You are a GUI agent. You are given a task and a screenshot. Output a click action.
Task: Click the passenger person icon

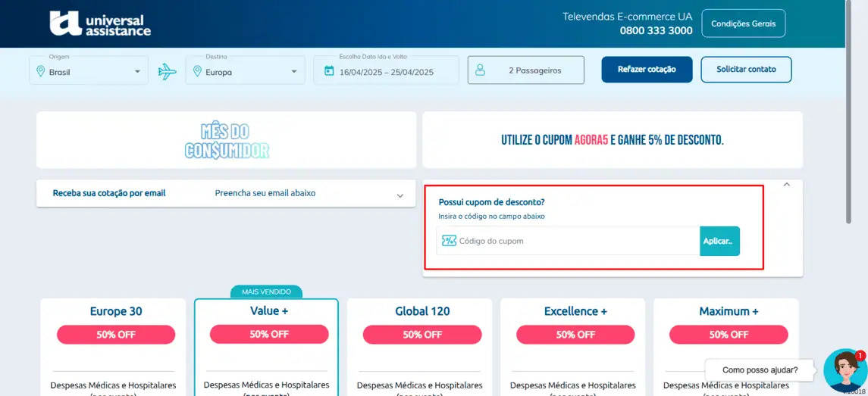[x=480, y=70]
